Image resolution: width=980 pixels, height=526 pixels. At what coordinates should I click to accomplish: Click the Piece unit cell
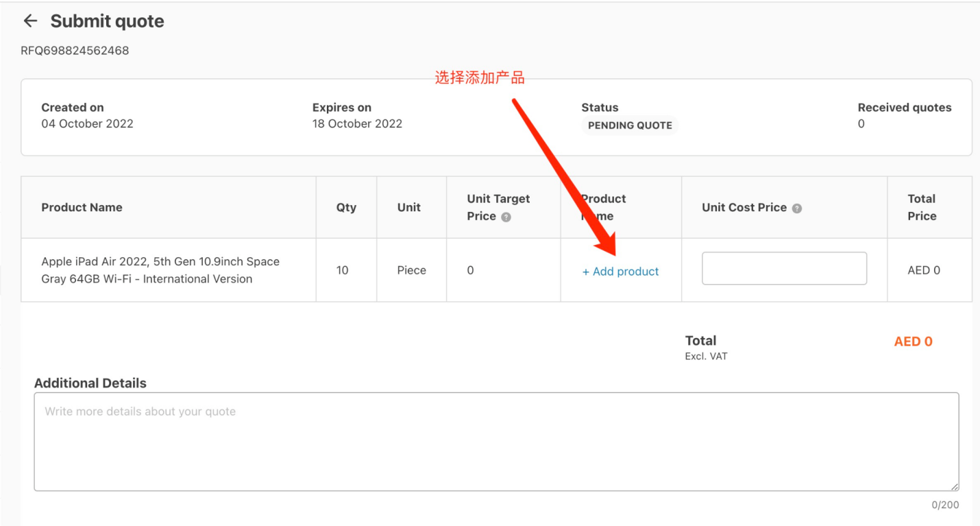point(411,270)
